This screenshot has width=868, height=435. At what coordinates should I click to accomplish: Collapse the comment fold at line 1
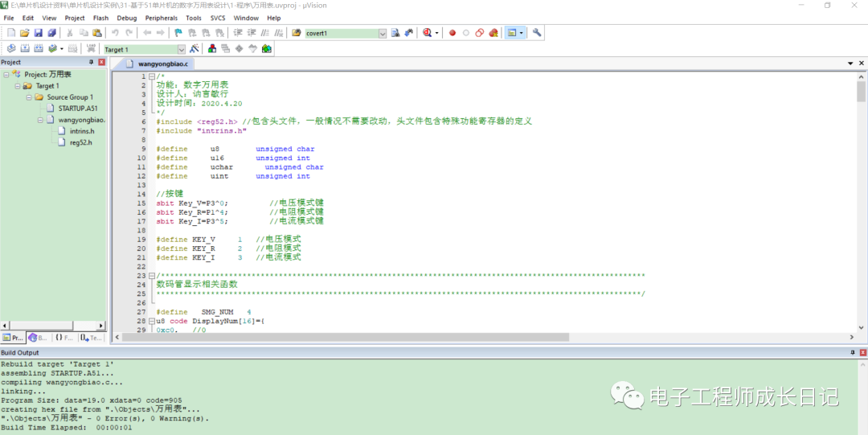[x=151, y=76]
